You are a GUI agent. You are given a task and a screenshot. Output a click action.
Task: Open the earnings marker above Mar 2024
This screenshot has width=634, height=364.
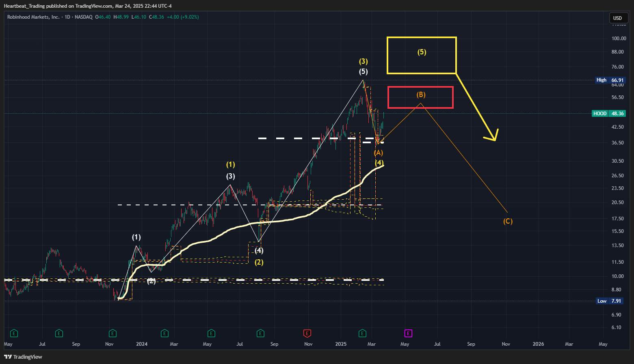[164, 334]
